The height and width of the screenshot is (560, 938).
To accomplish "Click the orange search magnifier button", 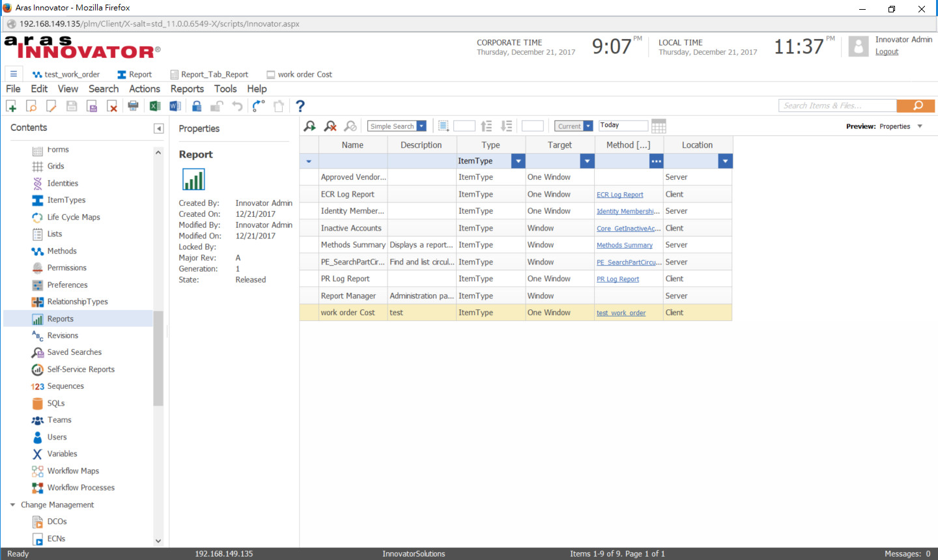I will (x=916, y=105).
